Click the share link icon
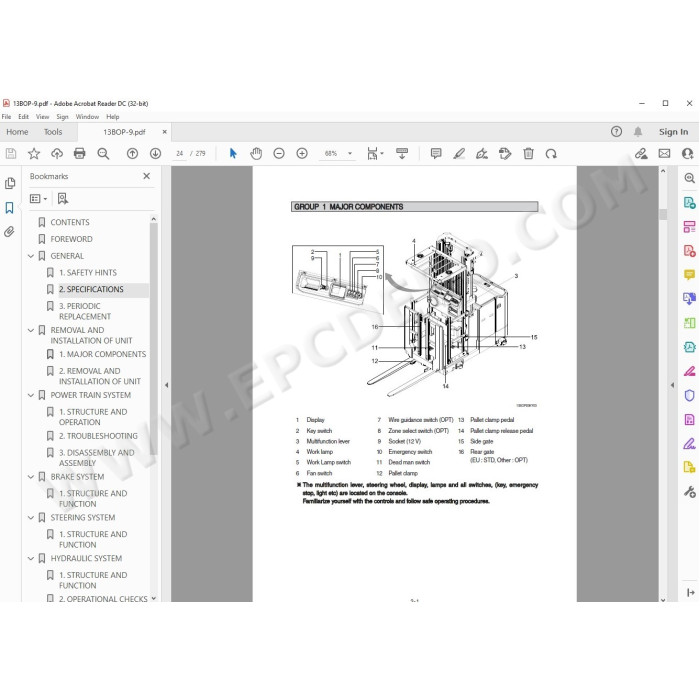 pos(641,154)
